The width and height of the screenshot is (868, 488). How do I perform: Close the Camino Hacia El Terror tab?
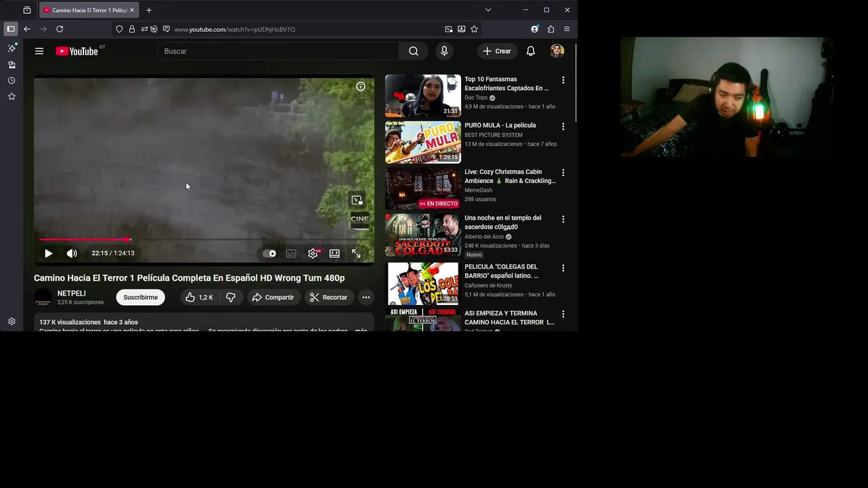(x=132, y=10)
